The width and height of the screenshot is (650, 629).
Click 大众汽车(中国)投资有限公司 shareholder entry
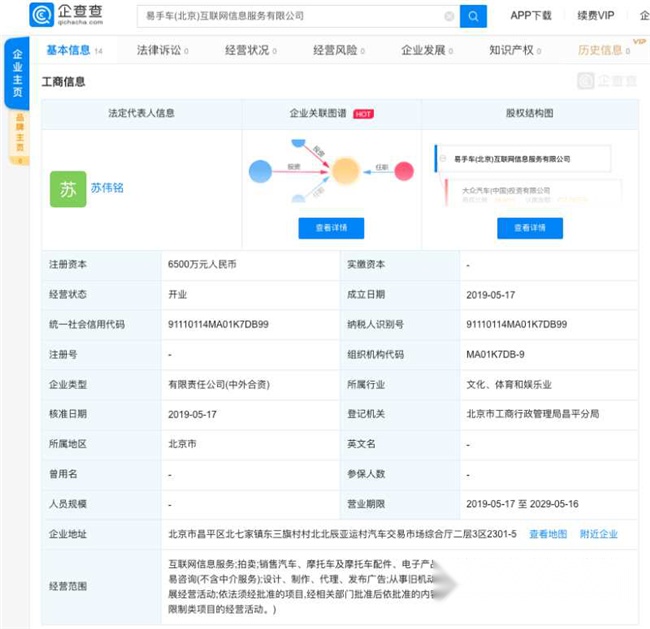(506, 190)
